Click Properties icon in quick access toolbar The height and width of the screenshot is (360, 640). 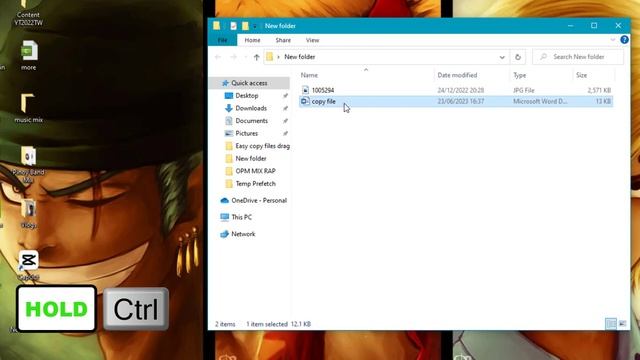click(x=233, y=26)
